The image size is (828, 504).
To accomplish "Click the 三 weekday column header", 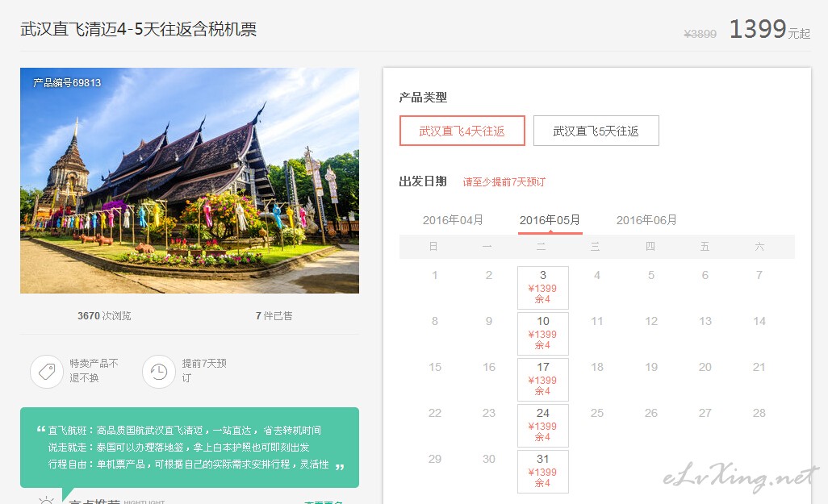I will [595, 247].
